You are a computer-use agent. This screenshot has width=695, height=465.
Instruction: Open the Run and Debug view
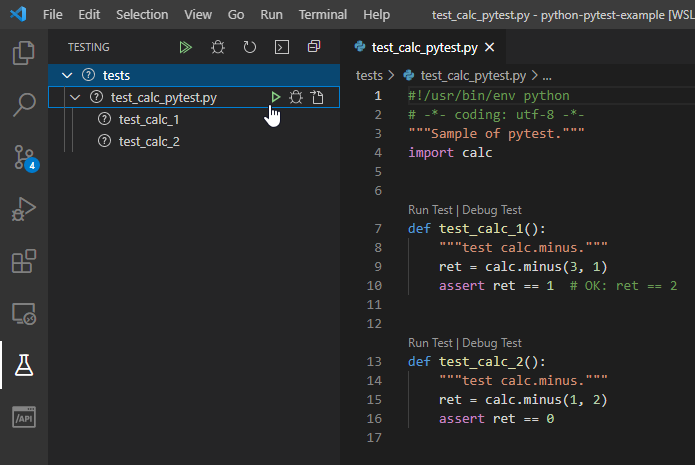[x=23, y=209]
